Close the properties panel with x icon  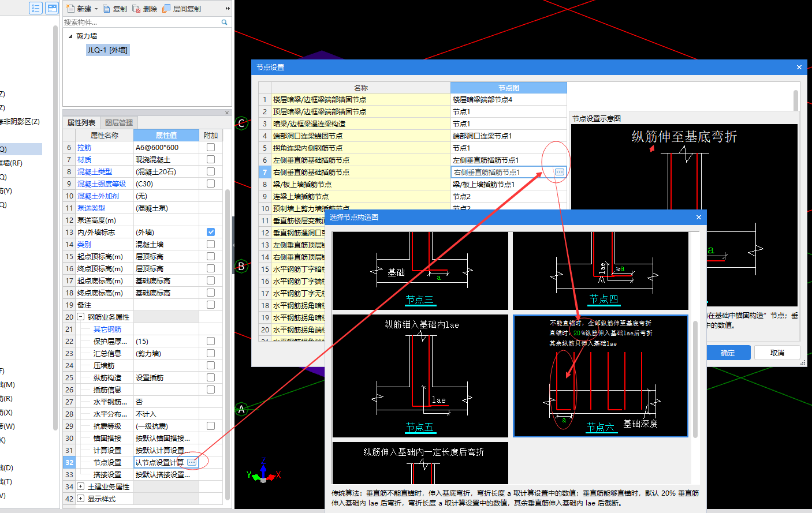[227, 113]
